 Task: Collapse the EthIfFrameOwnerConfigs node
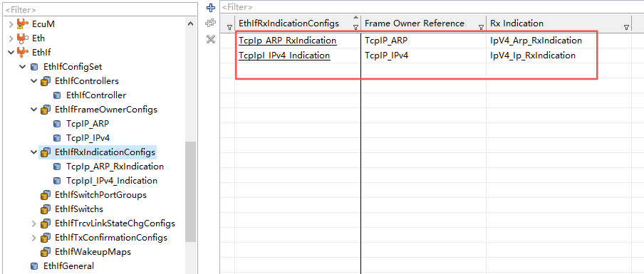(33, 110)
